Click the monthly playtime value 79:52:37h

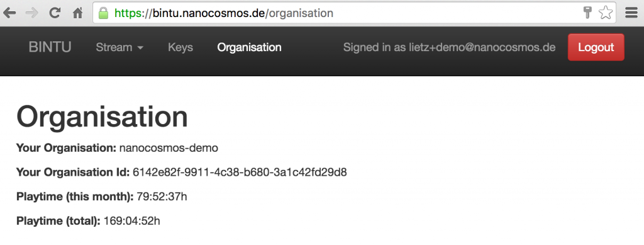[x=162, y=197]
